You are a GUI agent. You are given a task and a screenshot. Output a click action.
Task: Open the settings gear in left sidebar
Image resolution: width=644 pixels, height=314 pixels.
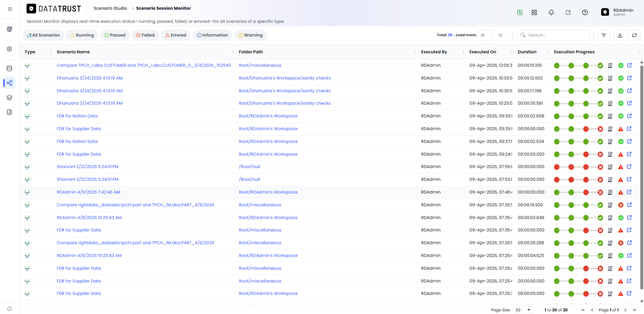(x=9, y=49)
